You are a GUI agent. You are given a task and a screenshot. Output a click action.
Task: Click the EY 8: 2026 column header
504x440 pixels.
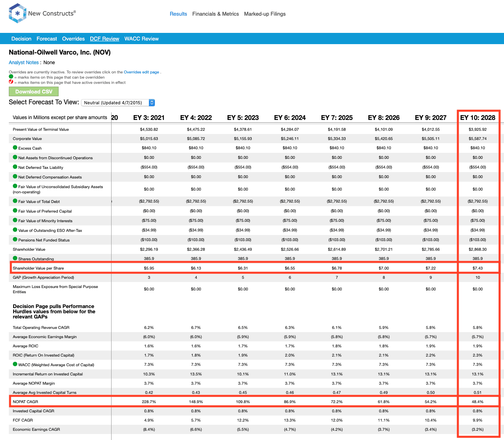click(x=384, y=118)
